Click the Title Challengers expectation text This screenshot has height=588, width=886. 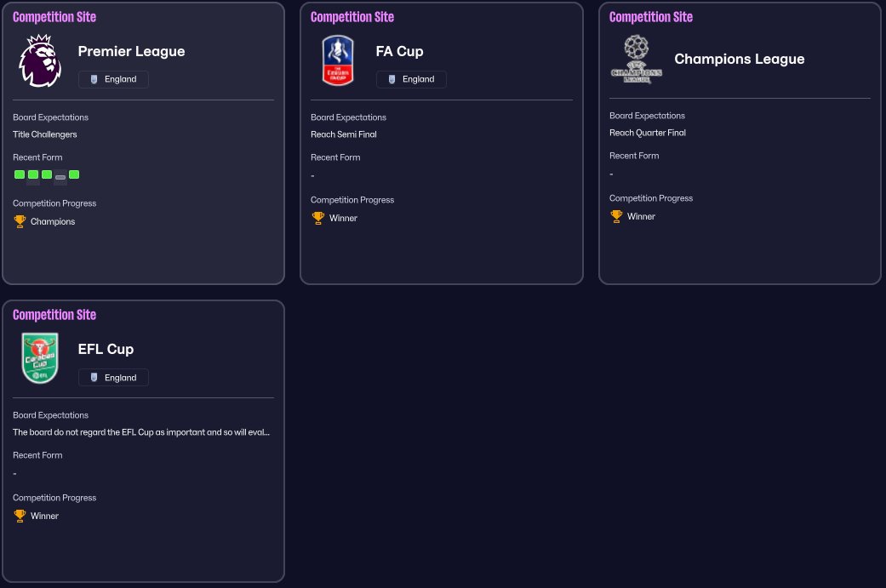(44, 134)
